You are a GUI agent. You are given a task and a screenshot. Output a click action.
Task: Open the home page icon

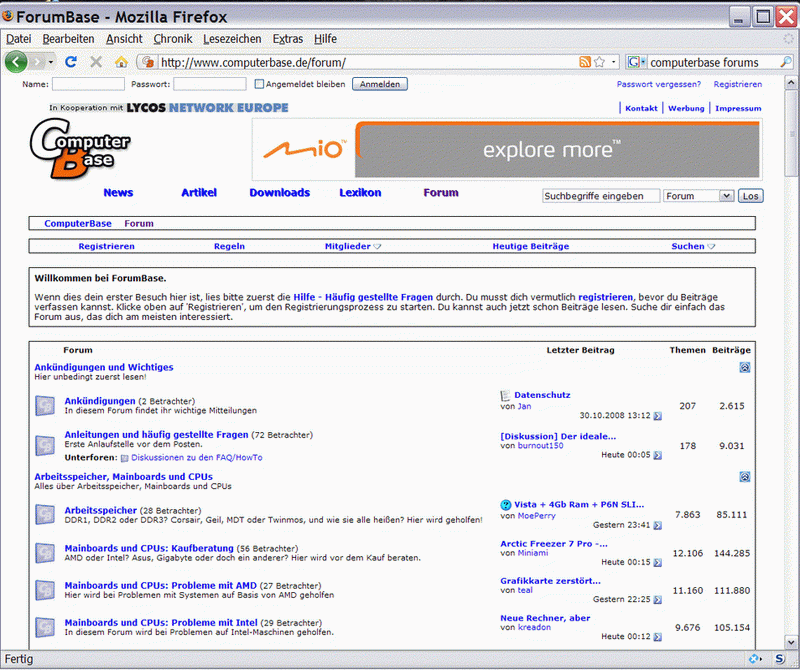click(121, 62)
